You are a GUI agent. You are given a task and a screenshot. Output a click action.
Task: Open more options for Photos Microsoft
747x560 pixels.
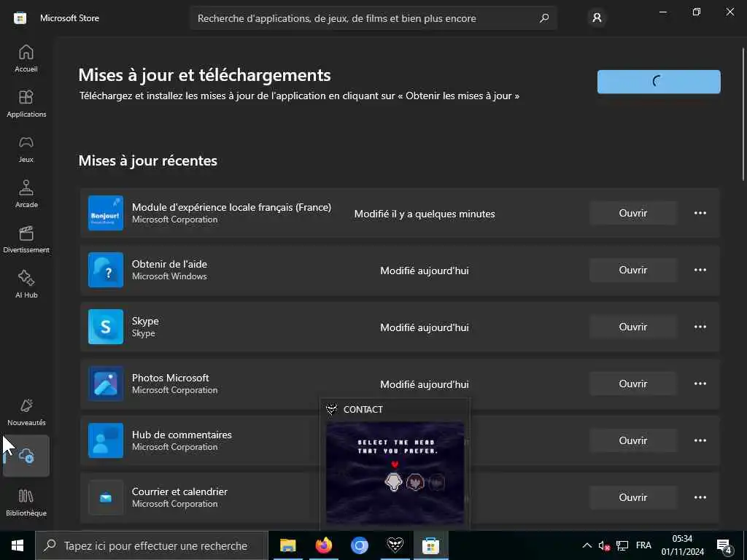pos(700,384)
